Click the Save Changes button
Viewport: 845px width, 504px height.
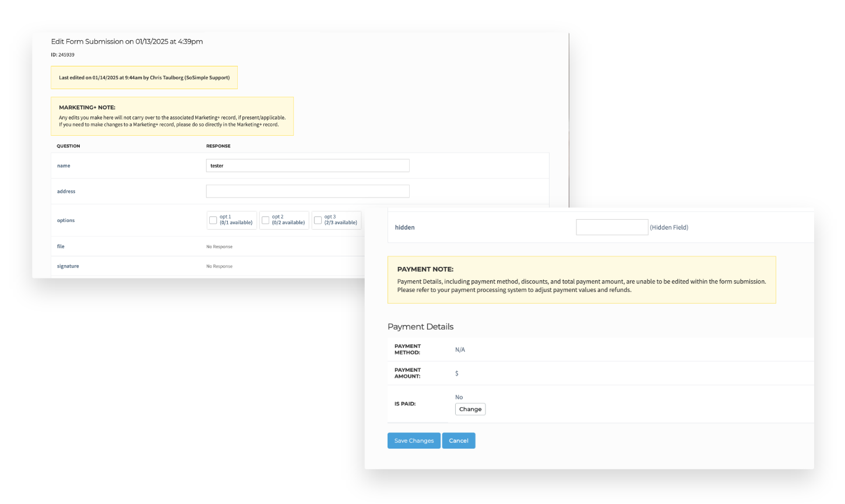[x=414, y=440]
